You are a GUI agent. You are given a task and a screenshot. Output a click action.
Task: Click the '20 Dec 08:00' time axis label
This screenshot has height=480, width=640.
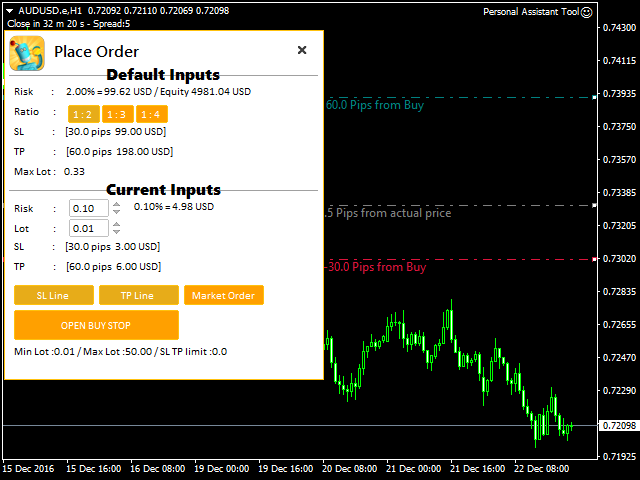(x=349, y=469)
